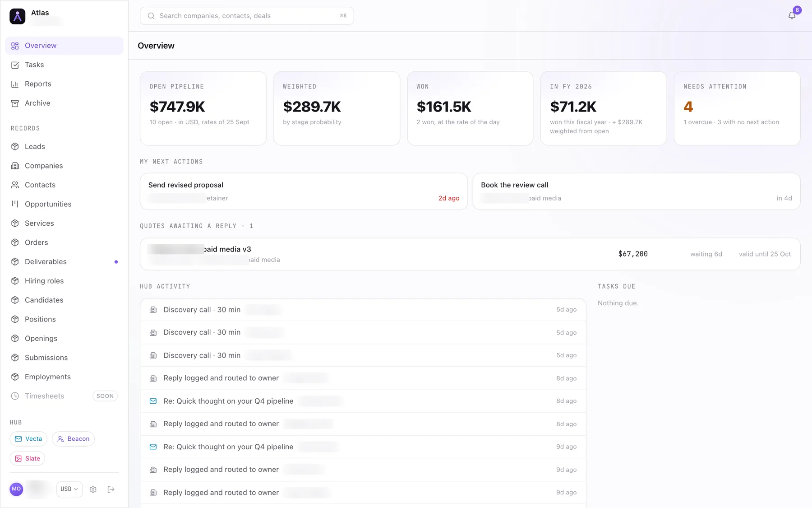812x508 pixels.
Task: Click "valid until 25 Oct" text
Action: pos(765,254)
